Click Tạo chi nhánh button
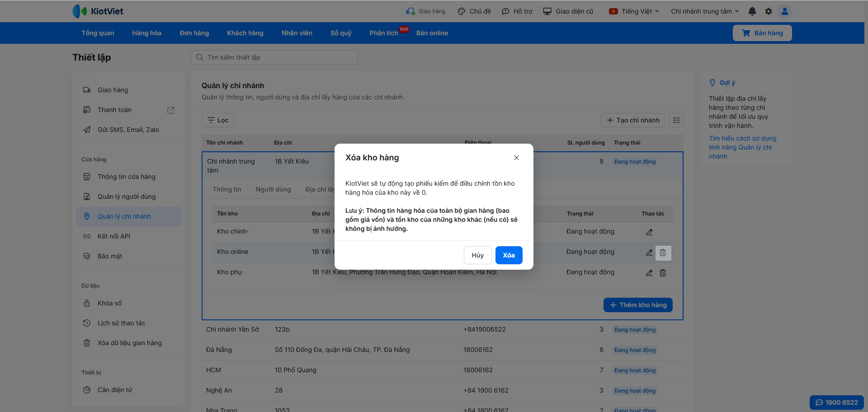The height and width of the screenshot is (412, 868). pyautogui.click(x=633, y=120)
